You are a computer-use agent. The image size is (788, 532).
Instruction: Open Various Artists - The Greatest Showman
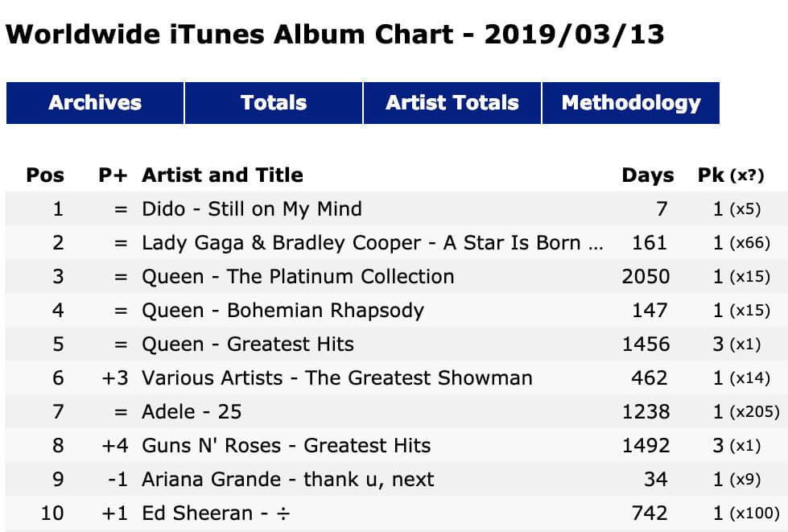pyautogui.click(x=337, y=377)
